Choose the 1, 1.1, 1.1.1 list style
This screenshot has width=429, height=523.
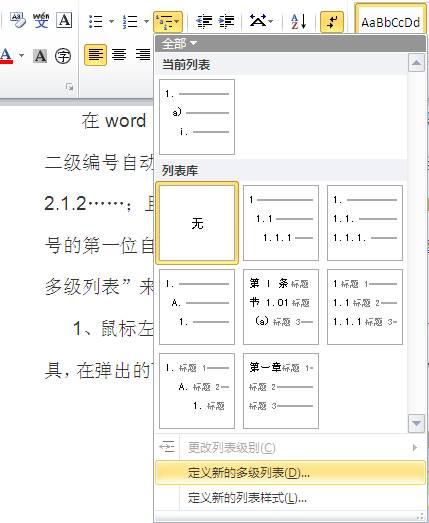(x=281, y=223)
